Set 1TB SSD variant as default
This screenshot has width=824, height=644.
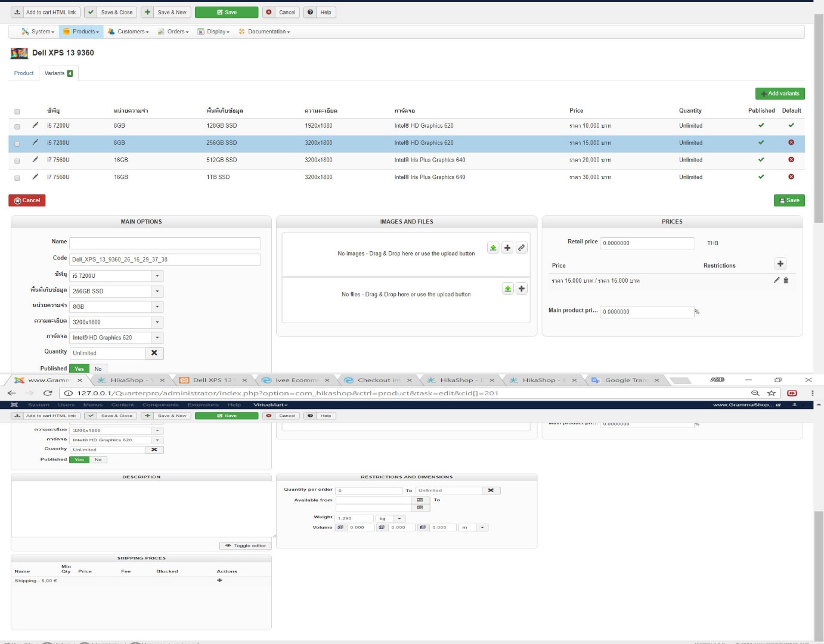(x=791, y=177)
